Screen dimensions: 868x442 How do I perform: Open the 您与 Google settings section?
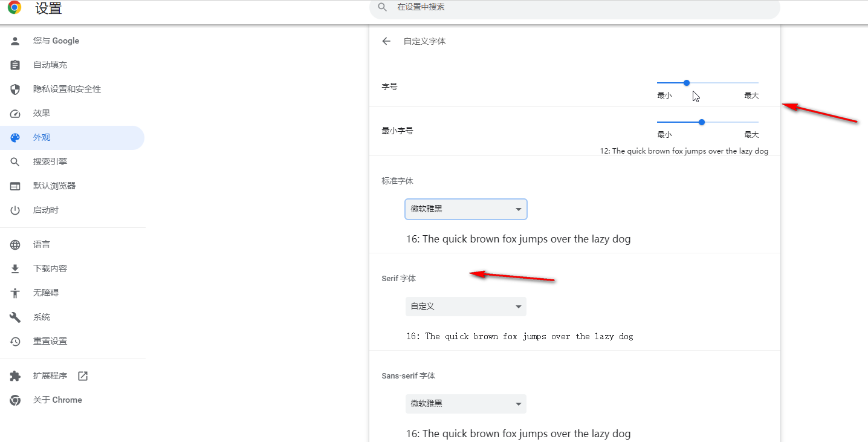pyautogui.click(x=73, y=41)
